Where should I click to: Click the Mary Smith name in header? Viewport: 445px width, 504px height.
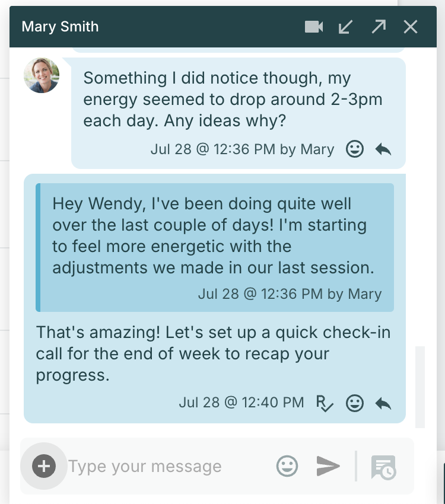[60, 27]
